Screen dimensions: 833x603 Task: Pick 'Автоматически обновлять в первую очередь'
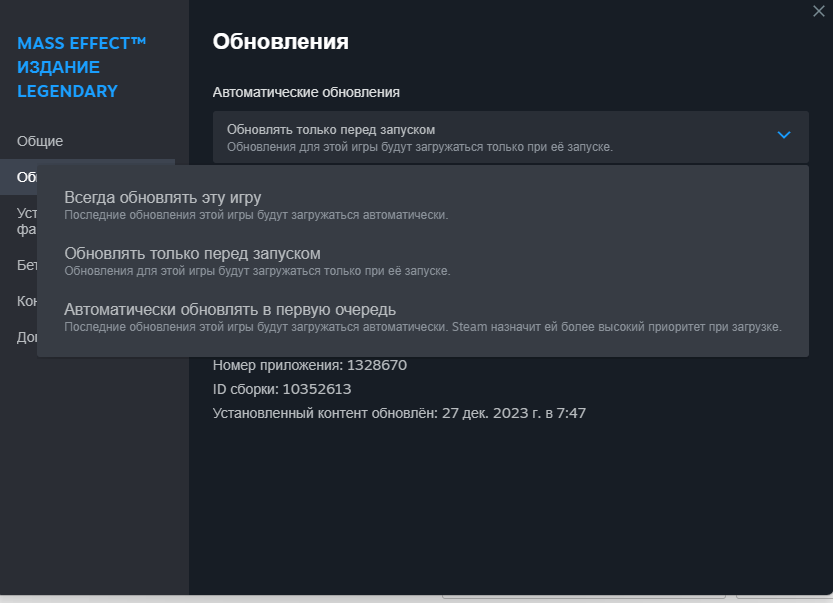coord(230,309)
